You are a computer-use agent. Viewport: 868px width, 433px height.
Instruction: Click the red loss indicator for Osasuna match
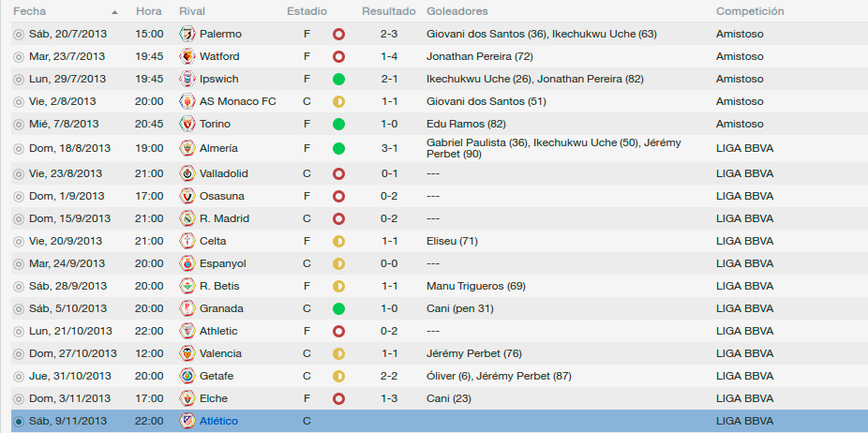pos(338,196)
